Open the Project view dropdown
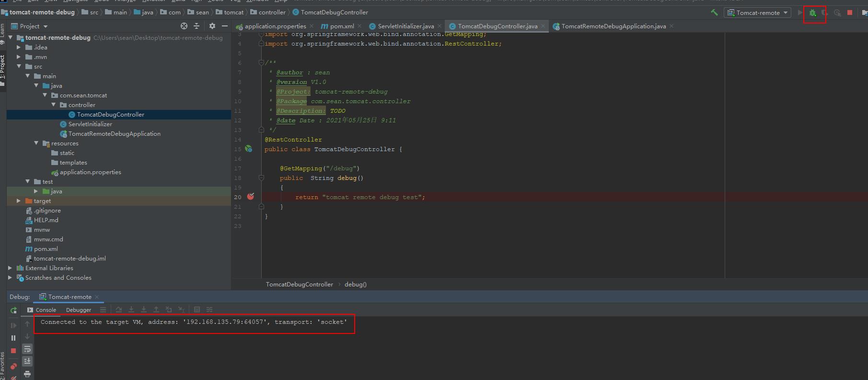 (30, 26)
